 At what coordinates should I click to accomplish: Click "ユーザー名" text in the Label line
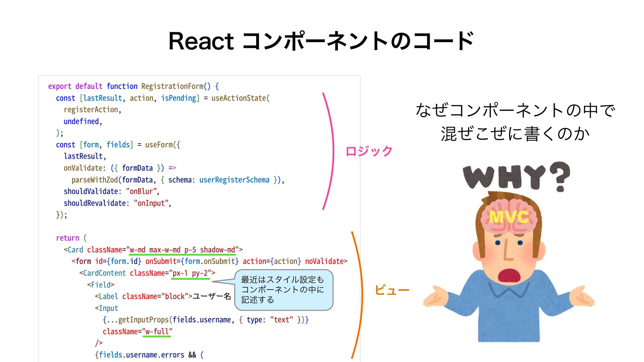pyautogui.click(x=212, y=296)
